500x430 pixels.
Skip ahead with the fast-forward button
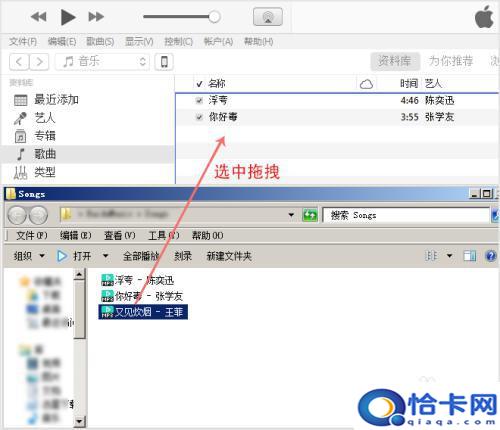tap(96, 17)
